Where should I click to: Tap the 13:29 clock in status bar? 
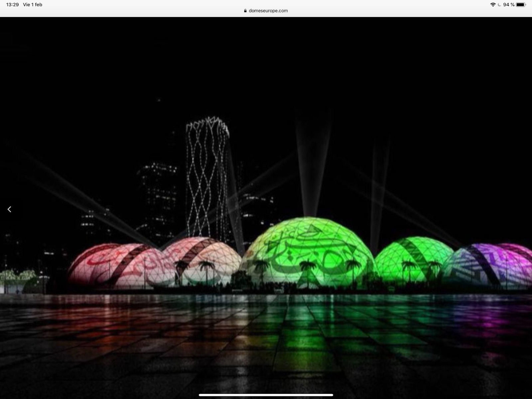pyautogui.click(x=13, y=5)
